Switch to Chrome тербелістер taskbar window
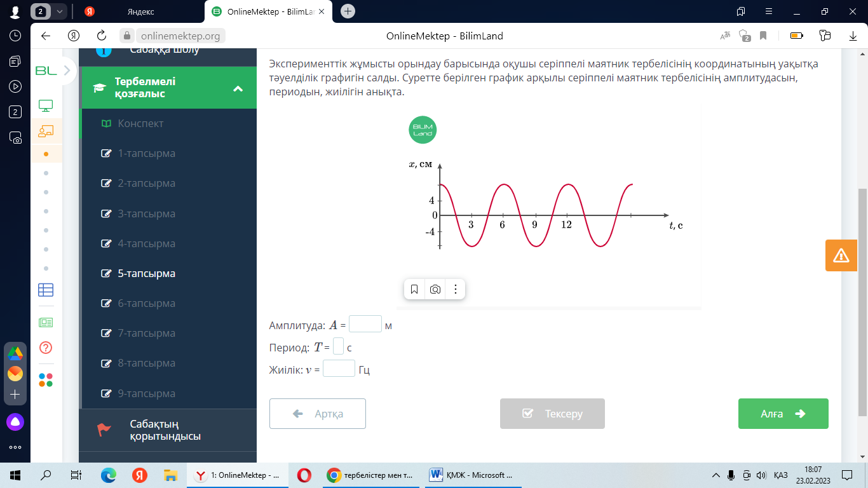This screenshot has width=868, height=488. tap(370, 475)
